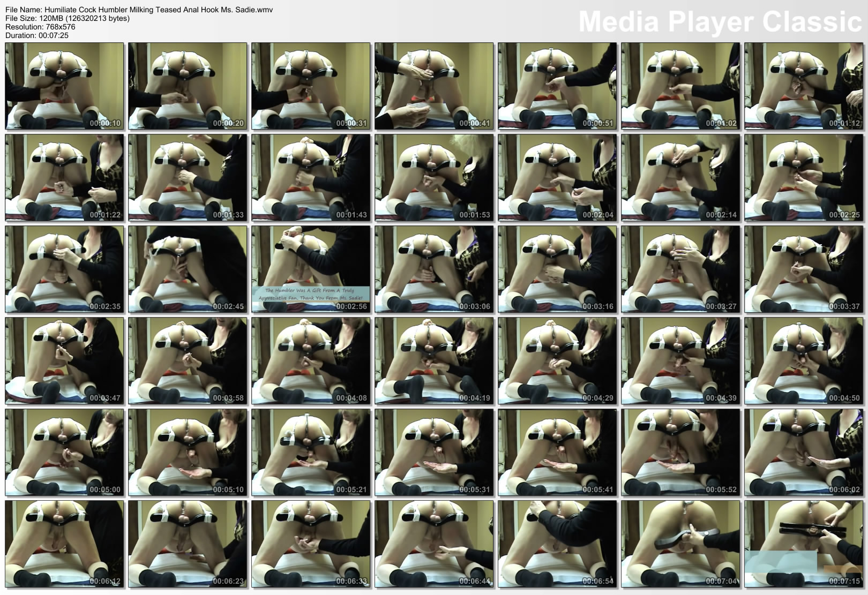Open the frame at 00:00:41
This screenshot has height=595, width=868.
coord(434,86)
